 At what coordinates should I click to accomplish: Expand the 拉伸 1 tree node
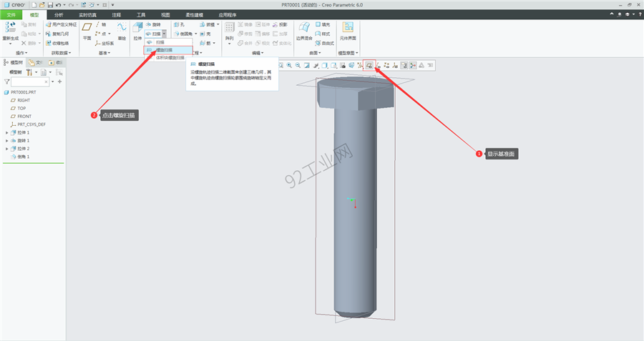point(6,132)
